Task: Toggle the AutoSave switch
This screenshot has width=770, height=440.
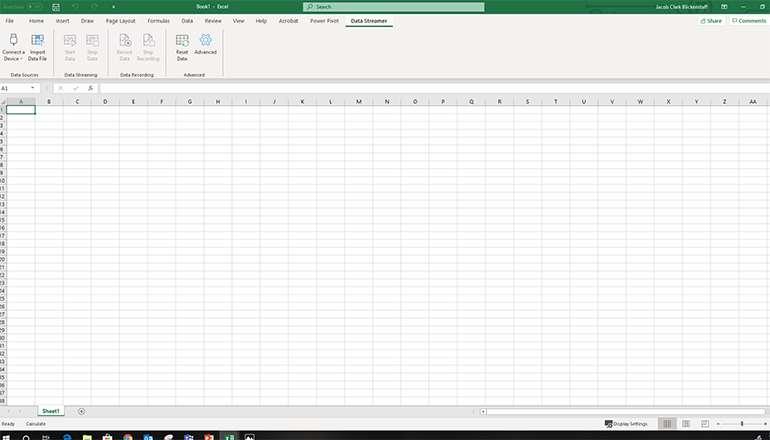Action: point(34,7)
